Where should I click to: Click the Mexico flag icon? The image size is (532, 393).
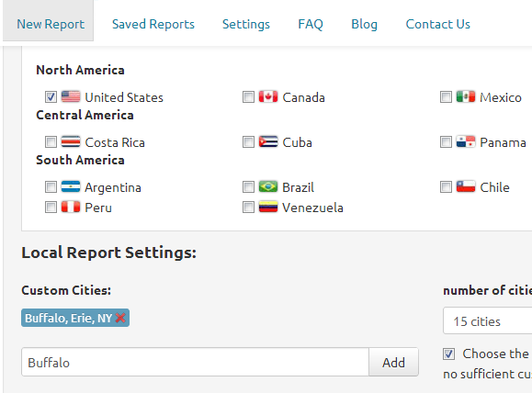point(466,97)
